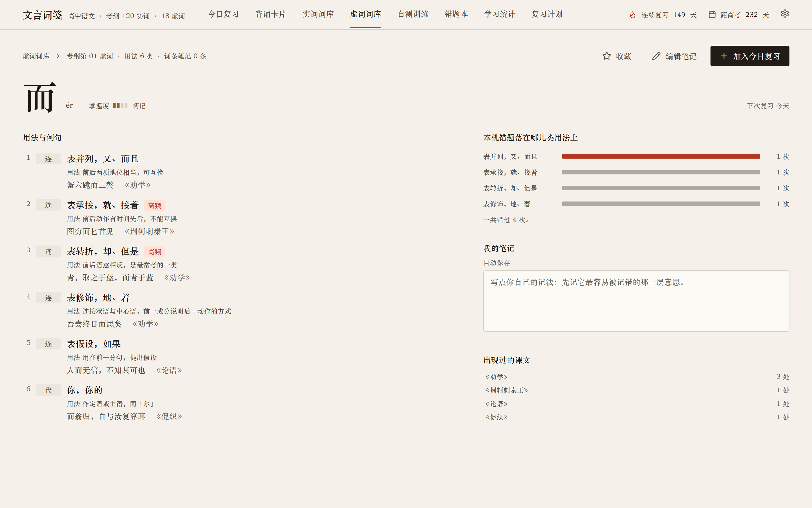The height and width of the screenshot is (508, 812).
Task: Open the 今日复习 tab
Action: (x=223, y=14)
